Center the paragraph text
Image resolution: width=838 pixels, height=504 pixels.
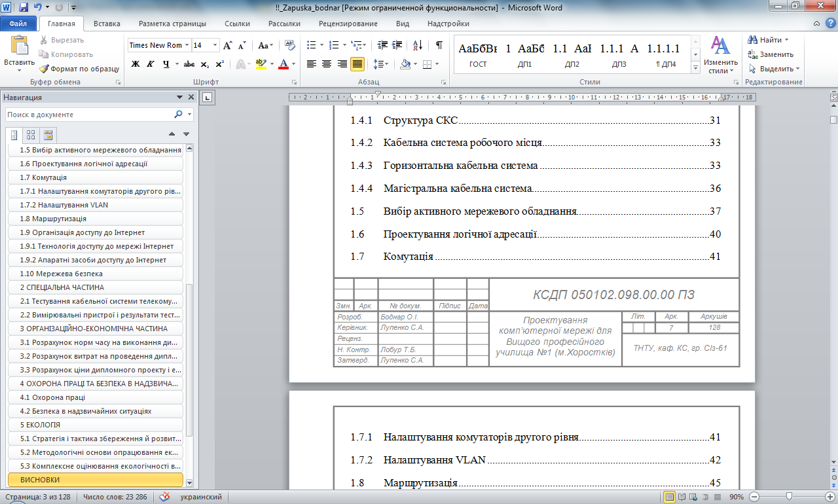tap(327, 64)
